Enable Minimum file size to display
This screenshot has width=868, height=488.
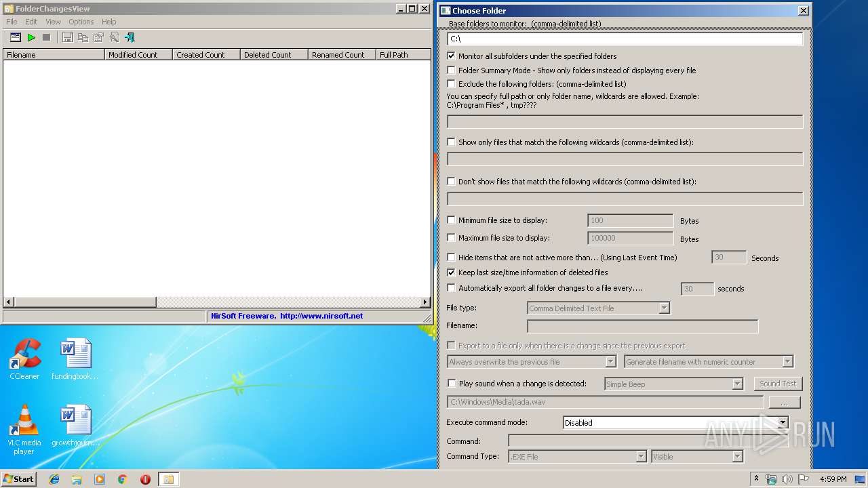pos(452,220)
